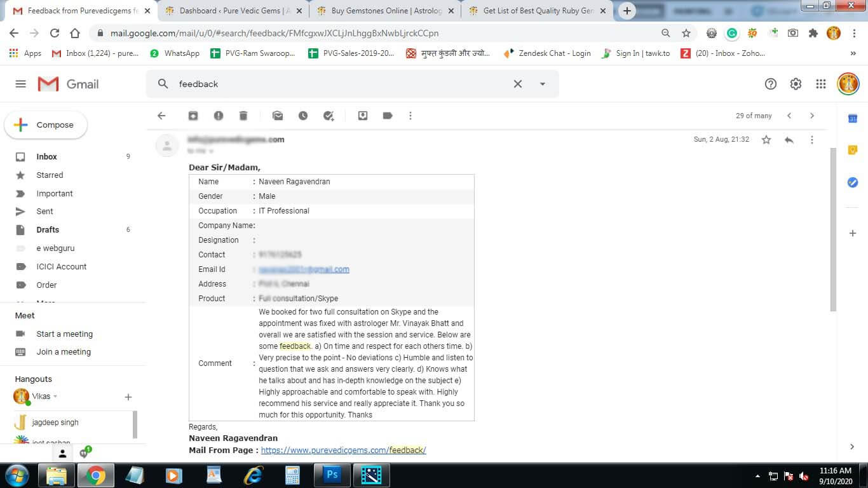Bookmark this page with the star icon
Image resolution: width=868 pixels, height=488 pixels.
click(x=686, y=33)
